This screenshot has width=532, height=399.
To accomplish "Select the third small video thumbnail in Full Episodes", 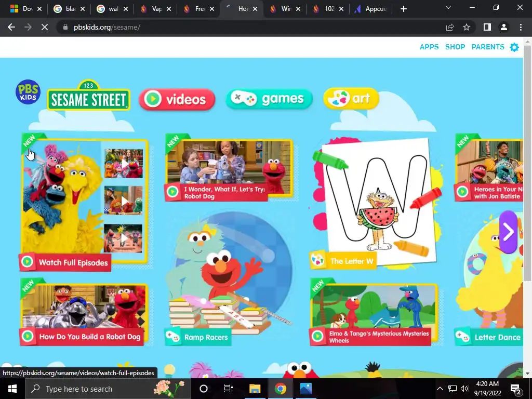I will pos(124,238).
